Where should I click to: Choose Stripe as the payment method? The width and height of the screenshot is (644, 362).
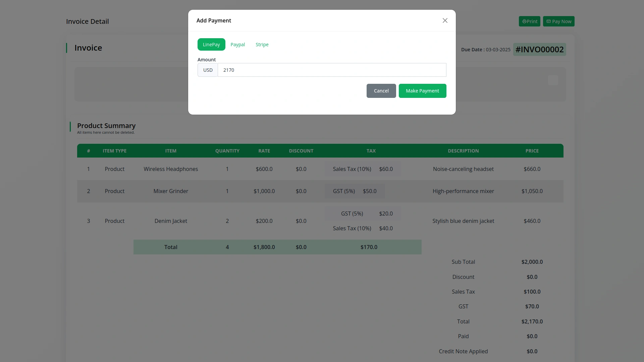click(x=262, y=44)
